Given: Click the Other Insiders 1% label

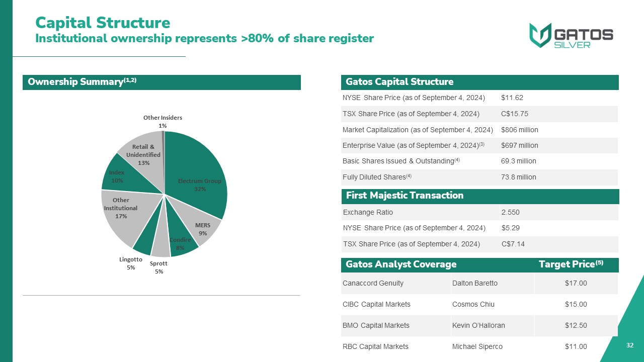Looking at the screenshot, I should tap(163, 121).
